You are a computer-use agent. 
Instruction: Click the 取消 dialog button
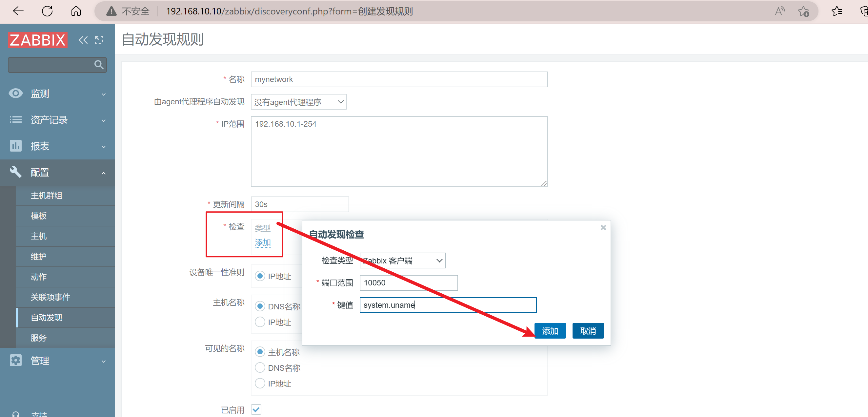pyautogui.click(x=588, y=331)
